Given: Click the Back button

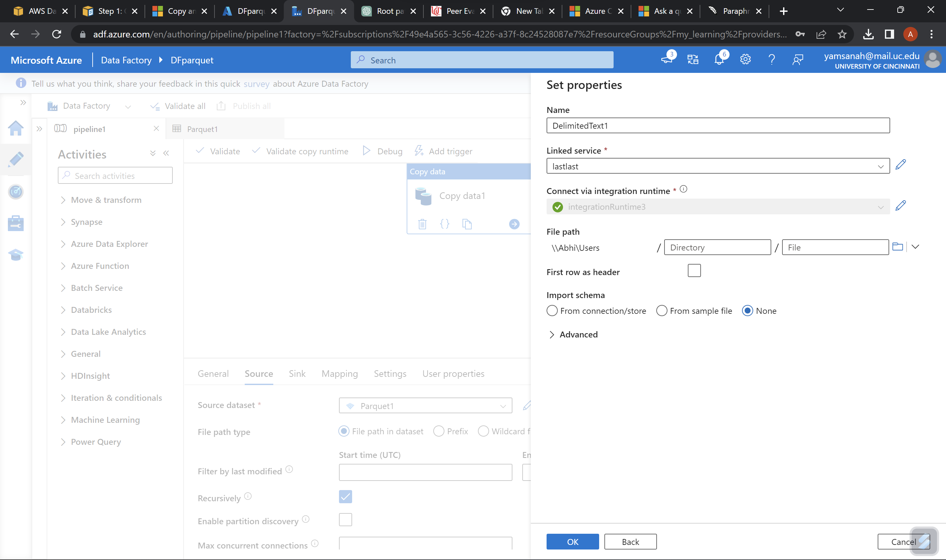Looking at the screenshot, I should [x=630, y=542].
